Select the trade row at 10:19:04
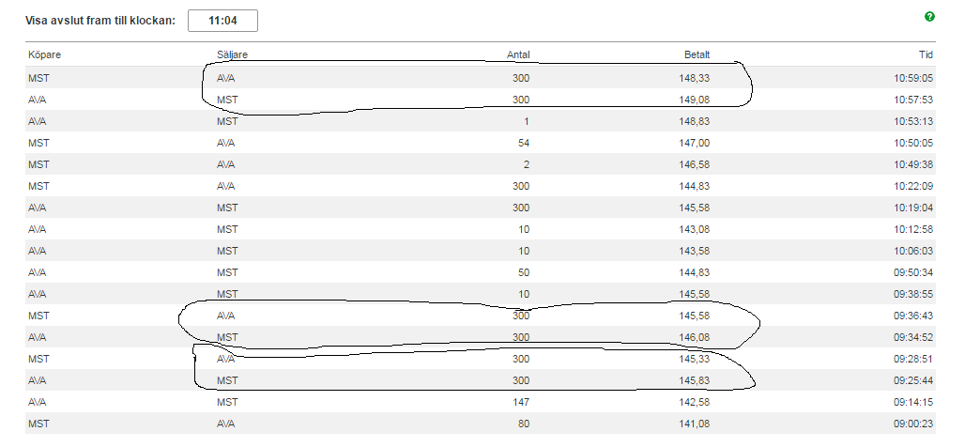 click(481, 208)
